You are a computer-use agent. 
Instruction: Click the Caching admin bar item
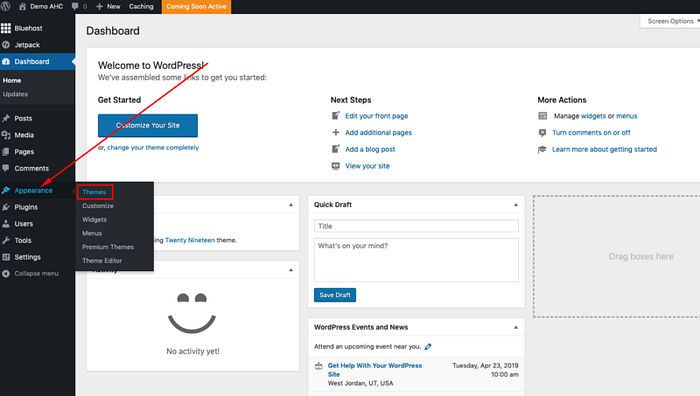[141, 6]
